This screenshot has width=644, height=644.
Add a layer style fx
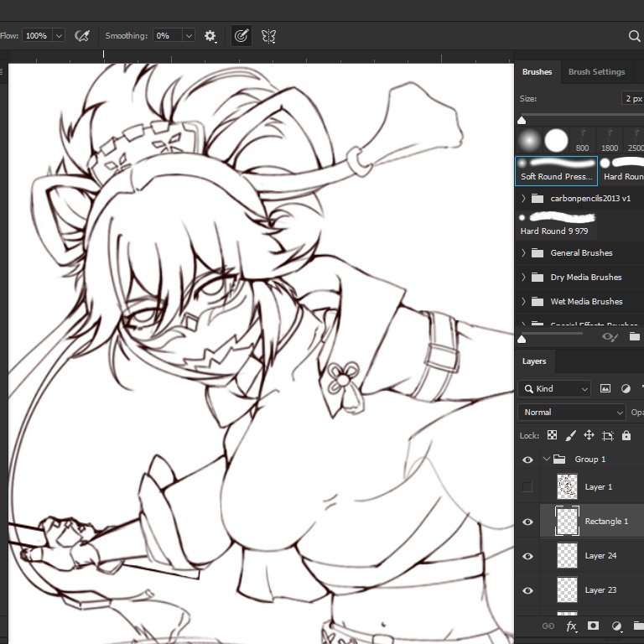pos(571,626)
